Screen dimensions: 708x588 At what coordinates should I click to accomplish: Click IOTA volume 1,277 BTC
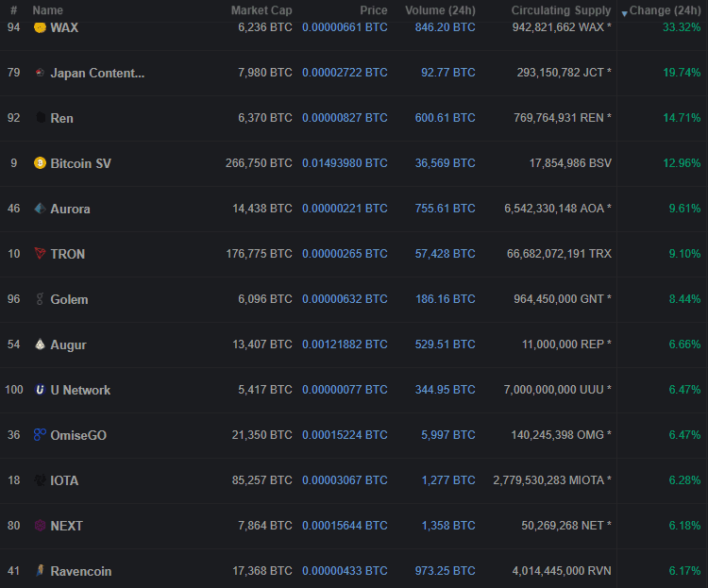(x=447, y=480)
